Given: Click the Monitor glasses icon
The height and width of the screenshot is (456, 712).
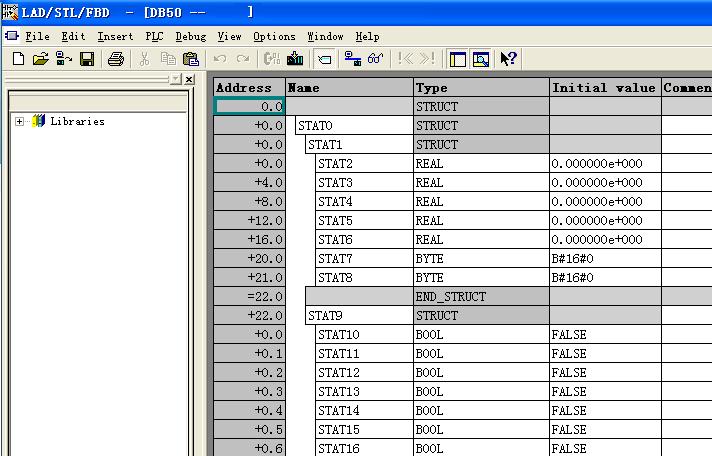Looking at the screenshot, I should pos(375,59).
